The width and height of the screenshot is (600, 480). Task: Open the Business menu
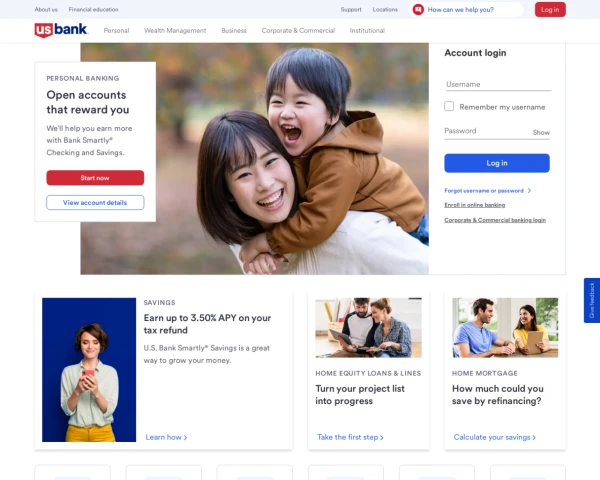234,31
